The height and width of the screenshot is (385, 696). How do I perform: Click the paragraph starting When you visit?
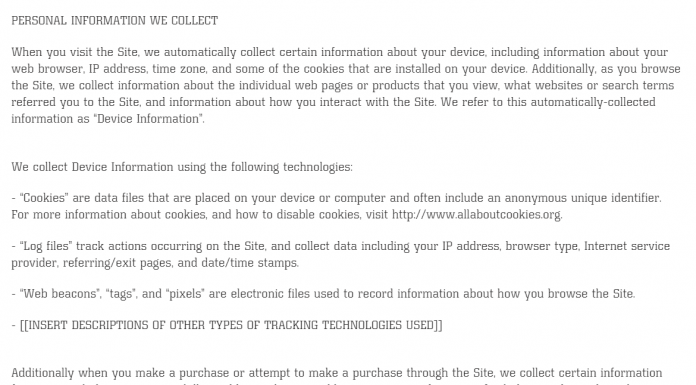[346, 85]
